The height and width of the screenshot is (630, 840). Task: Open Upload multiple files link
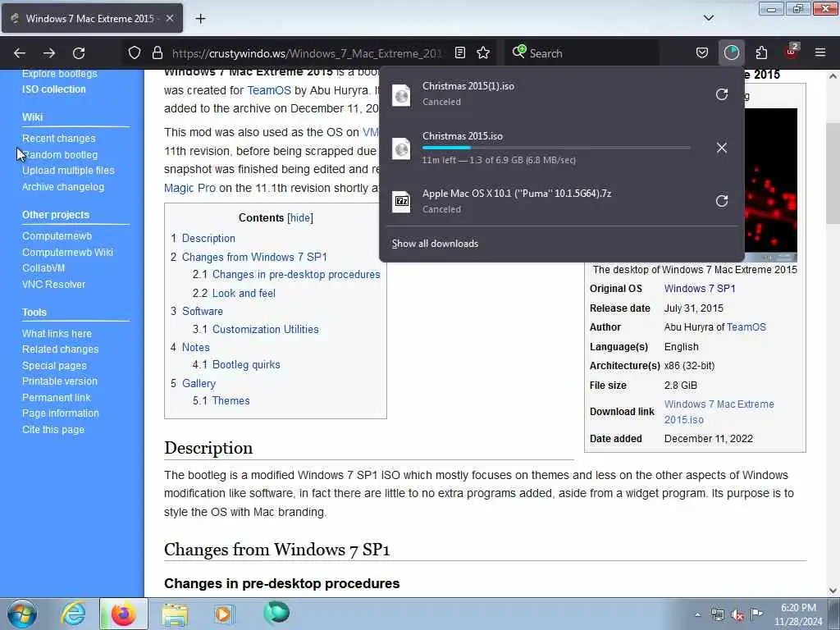coord(68,171)
